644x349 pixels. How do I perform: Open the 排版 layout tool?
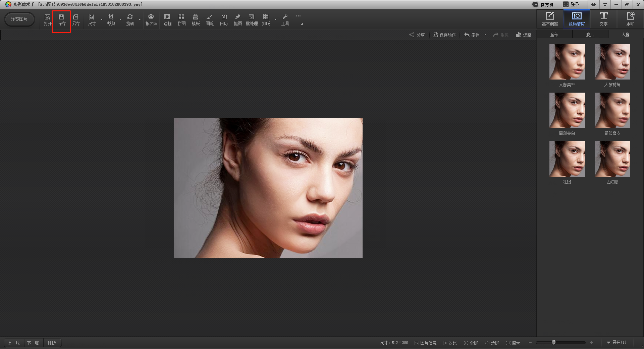tap(266, 20)
